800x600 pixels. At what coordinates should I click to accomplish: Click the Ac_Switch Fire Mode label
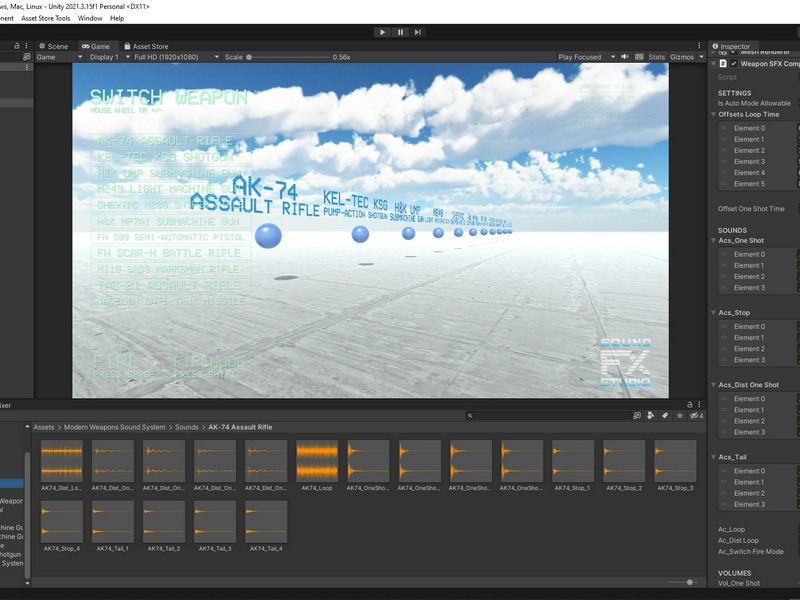point(751,552)
